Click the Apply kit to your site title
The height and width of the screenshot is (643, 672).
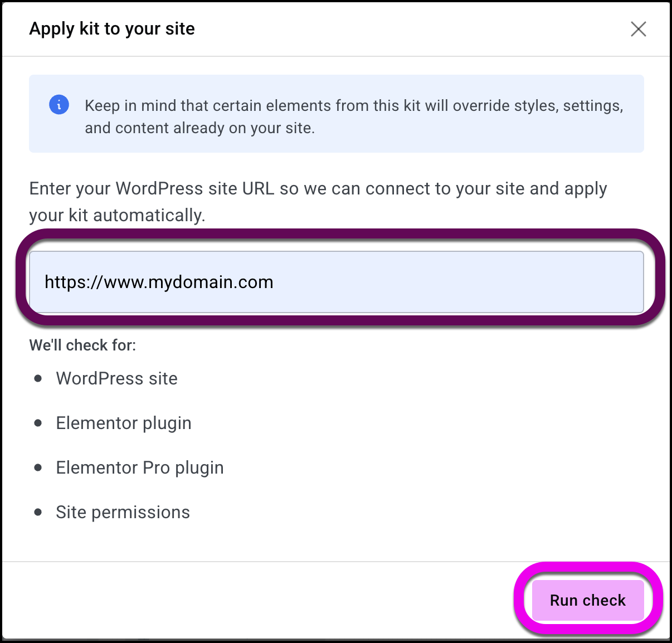coord(111,28)
